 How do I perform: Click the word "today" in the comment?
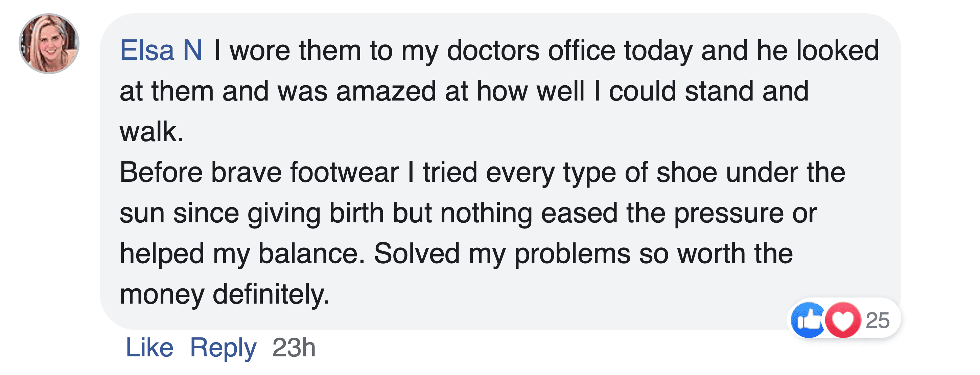[658, 50]
